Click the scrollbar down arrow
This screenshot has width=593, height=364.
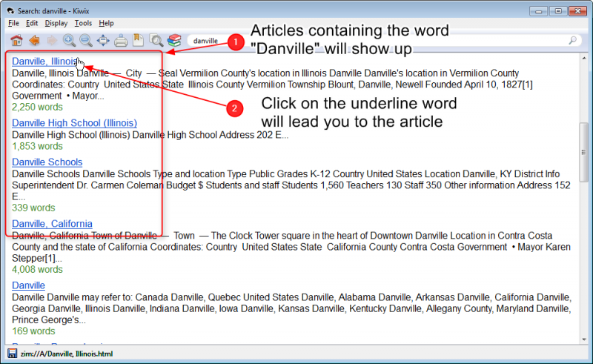coord(584,340)
